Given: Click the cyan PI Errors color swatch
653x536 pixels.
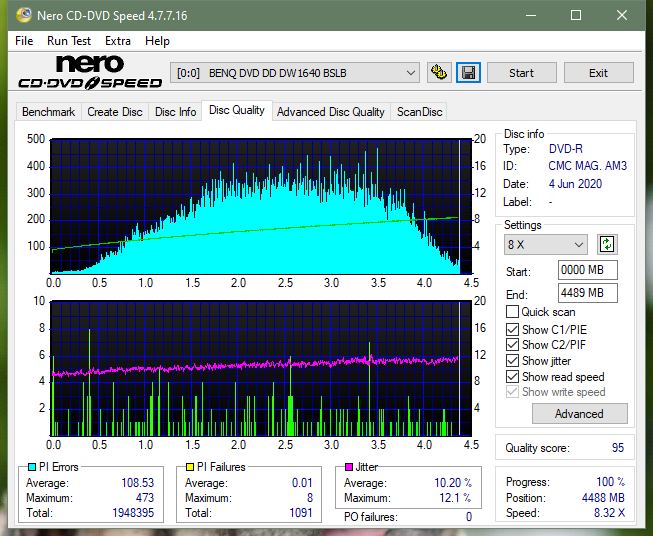Looking at the screenshot, I should (x=32, y=467).
